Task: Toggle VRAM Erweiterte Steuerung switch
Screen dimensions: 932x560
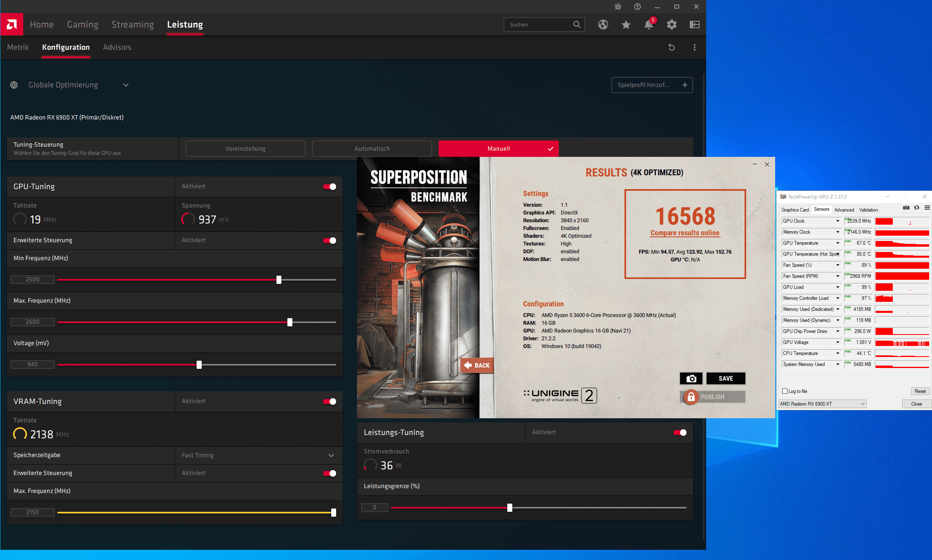Action: [x=330, y=473]
